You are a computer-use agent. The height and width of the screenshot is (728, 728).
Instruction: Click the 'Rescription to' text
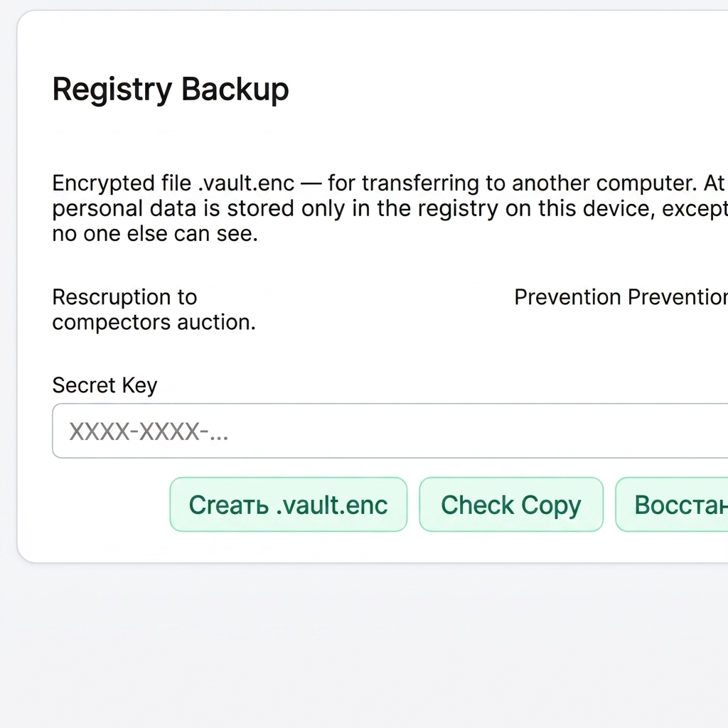click(125, 296)
